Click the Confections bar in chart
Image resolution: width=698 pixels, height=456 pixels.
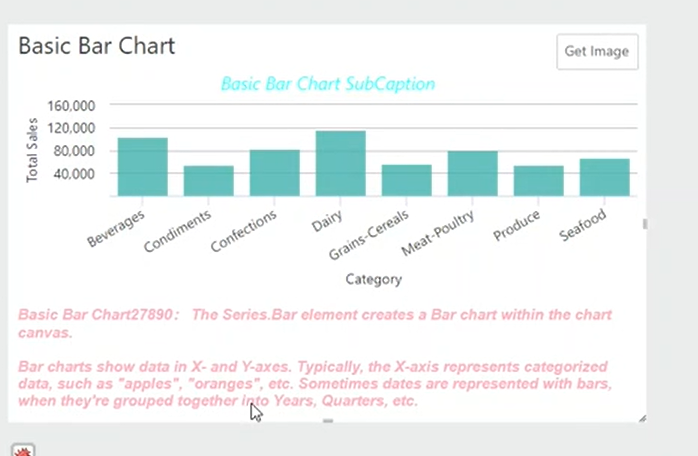pyautogui.click(x=275, y=173)
